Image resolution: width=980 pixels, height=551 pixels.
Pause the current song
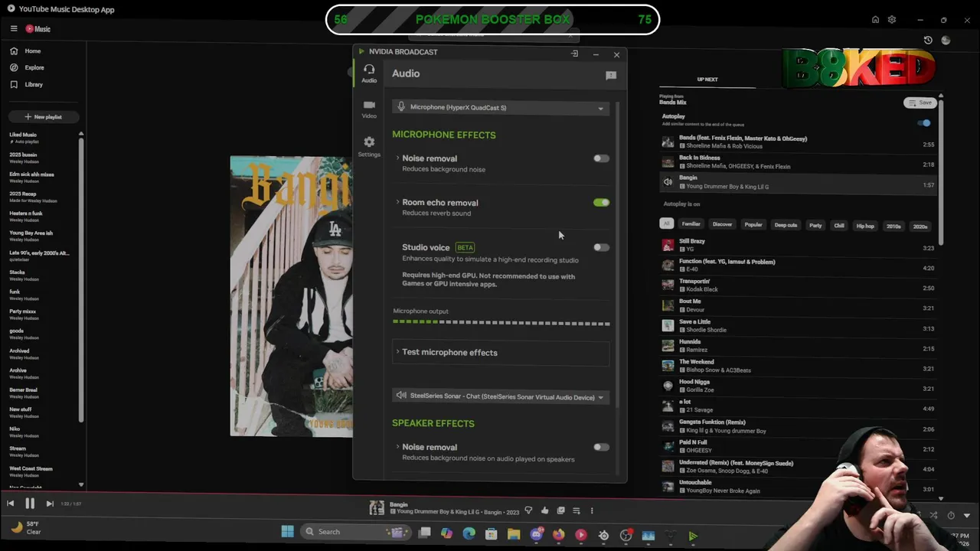click(30, 504)
